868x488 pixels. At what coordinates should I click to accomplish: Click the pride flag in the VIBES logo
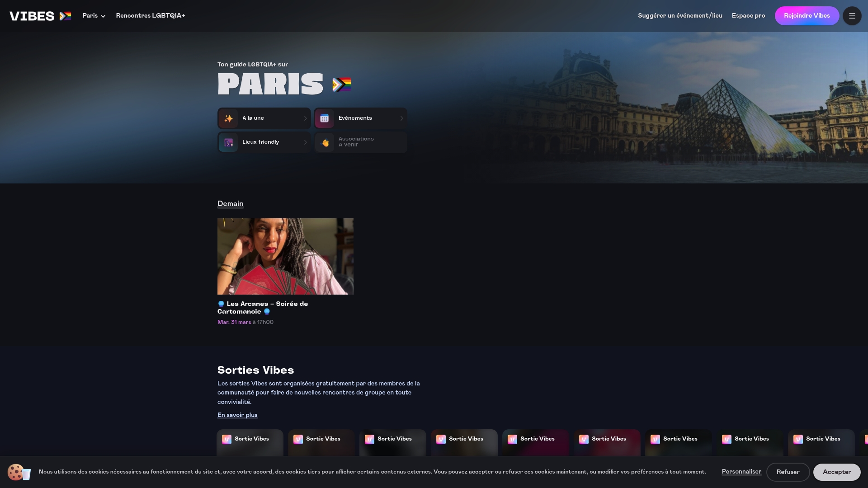65,15
